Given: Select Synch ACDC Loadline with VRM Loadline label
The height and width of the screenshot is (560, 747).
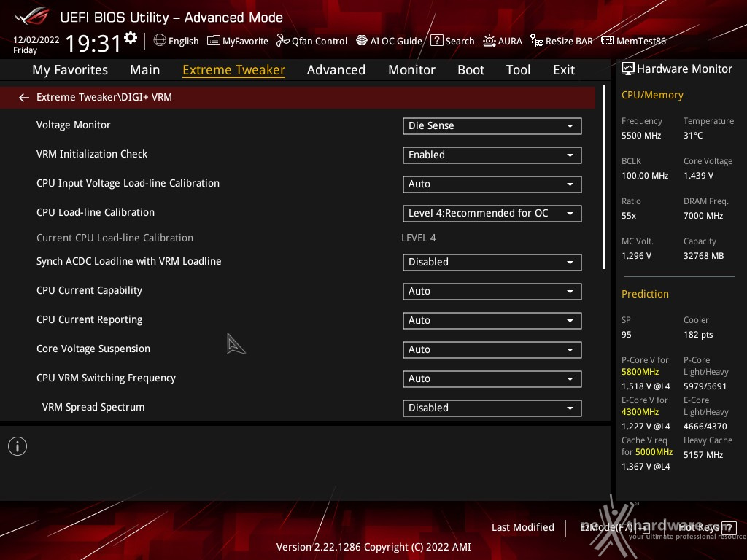Looking at the screenshot, I should click(128, 262).
